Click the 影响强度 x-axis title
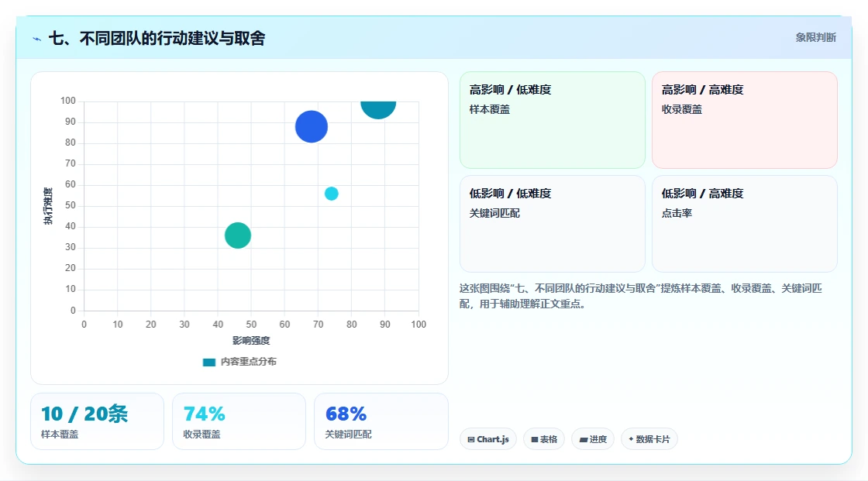This screenshot has height=481, width=868. (x=251, y=340)
